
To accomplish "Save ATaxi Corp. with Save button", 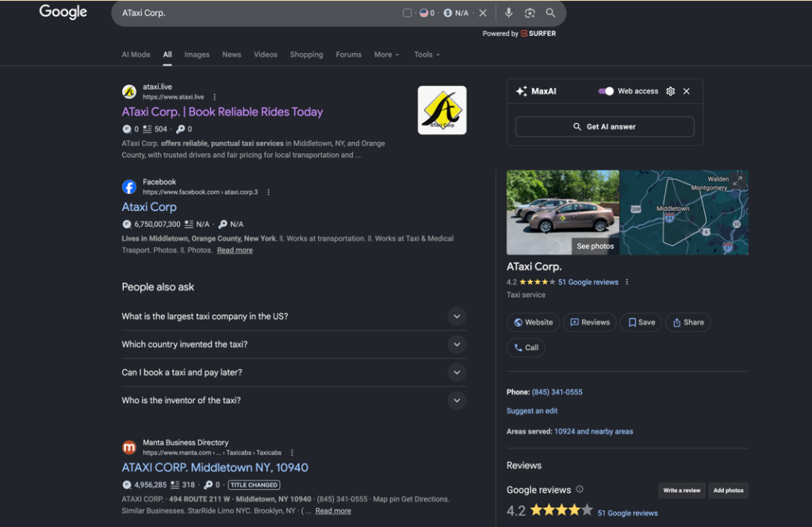I will click(641, 322).
